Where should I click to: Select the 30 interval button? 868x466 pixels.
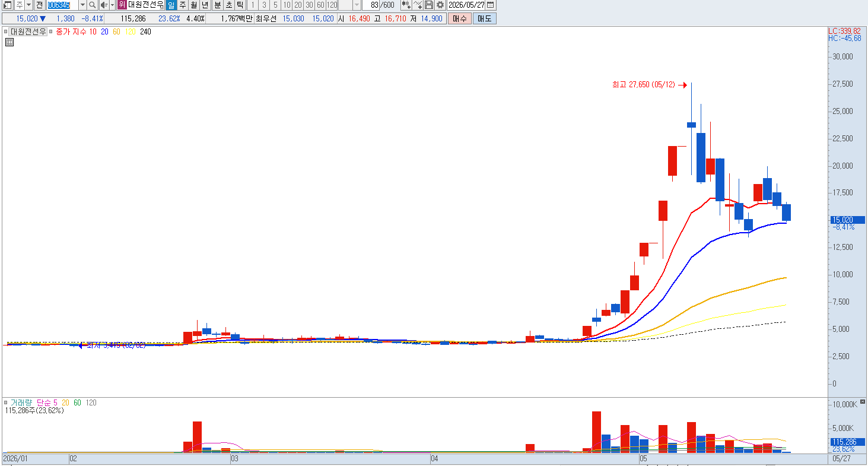click(x=309, y=5)
